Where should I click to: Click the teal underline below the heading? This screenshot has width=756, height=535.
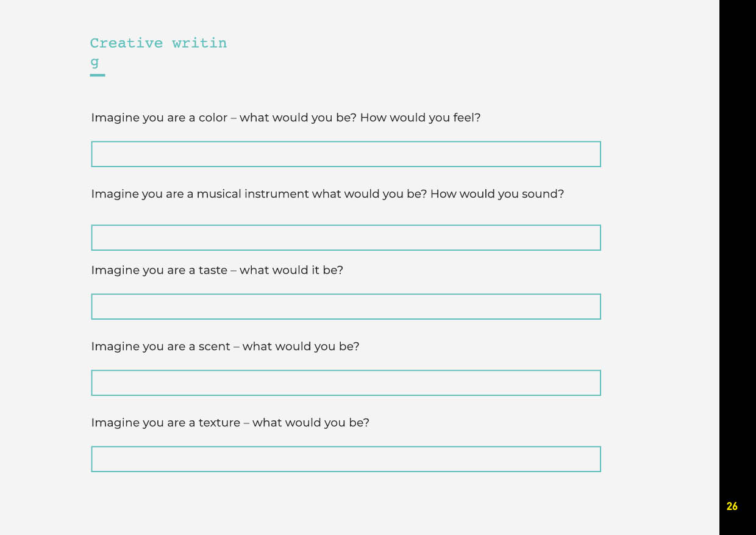(98, 75)
